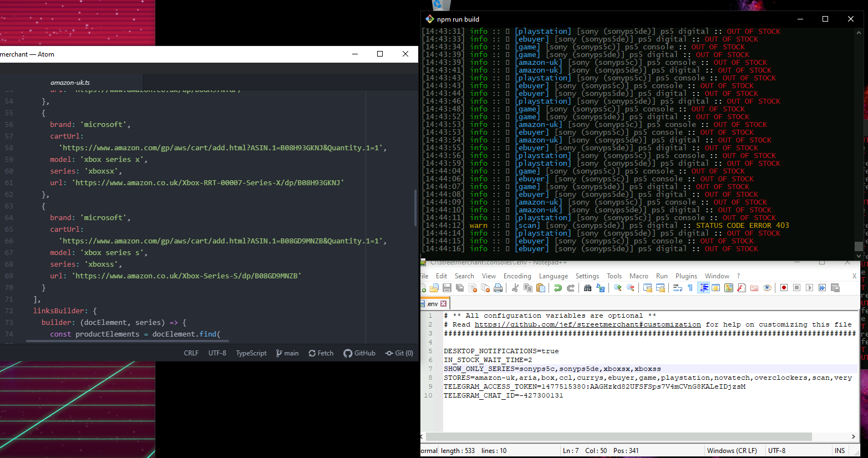Toggle Show All Characters pilcrow button
This screenshot has height=458, width=868.
[690, 288]
